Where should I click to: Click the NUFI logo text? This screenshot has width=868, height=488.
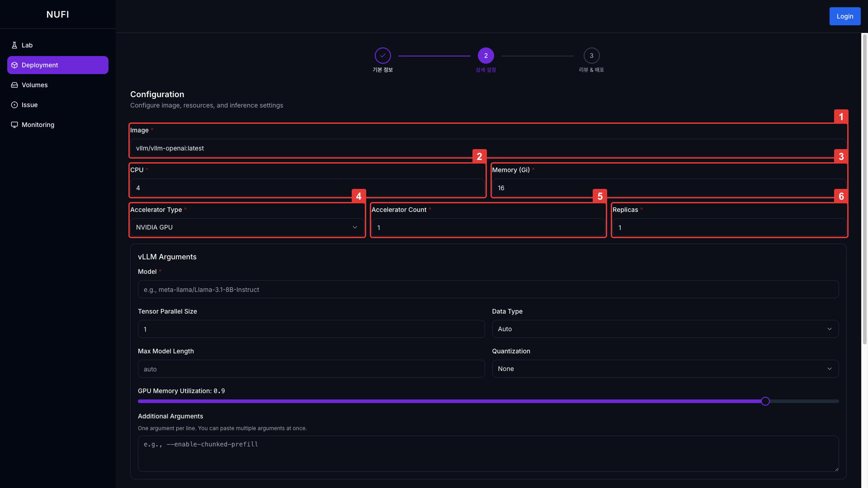(x=57, y=14)
